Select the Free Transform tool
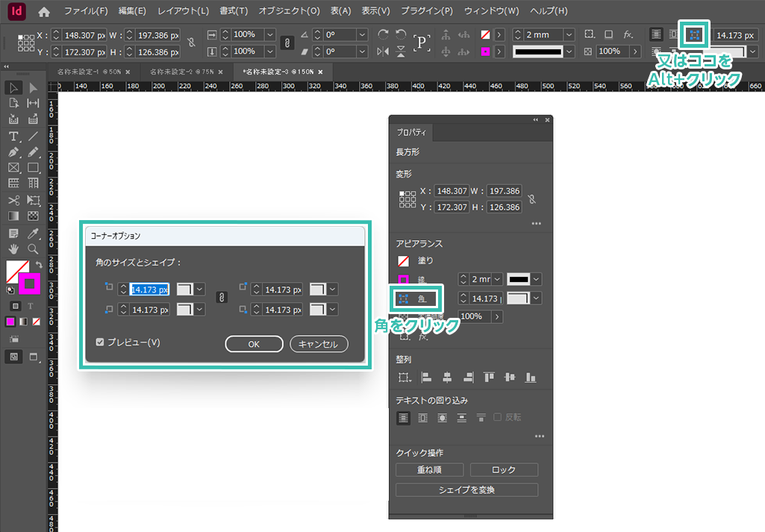This screenshot has width=765, height=532. (x=33, y=200)
